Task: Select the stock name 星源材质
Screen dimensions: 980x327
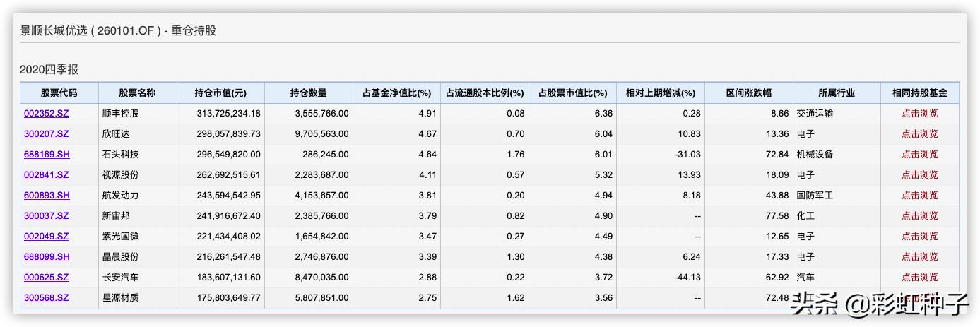Action: (x=121, y=297)
